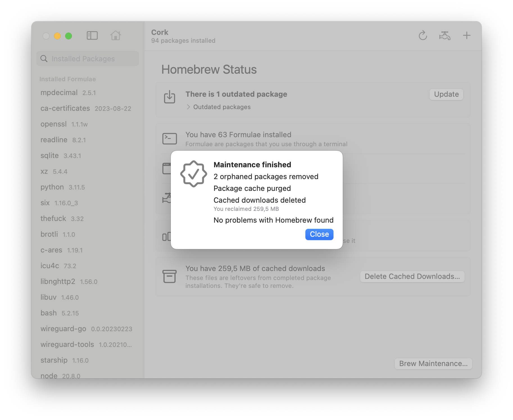Select openssl 1.1.1w in sidebar
Screen dimensions: 513x420
point(88,124)
